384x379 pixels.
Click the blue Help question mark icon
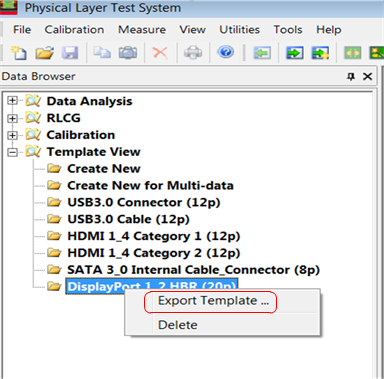(226, 52)
